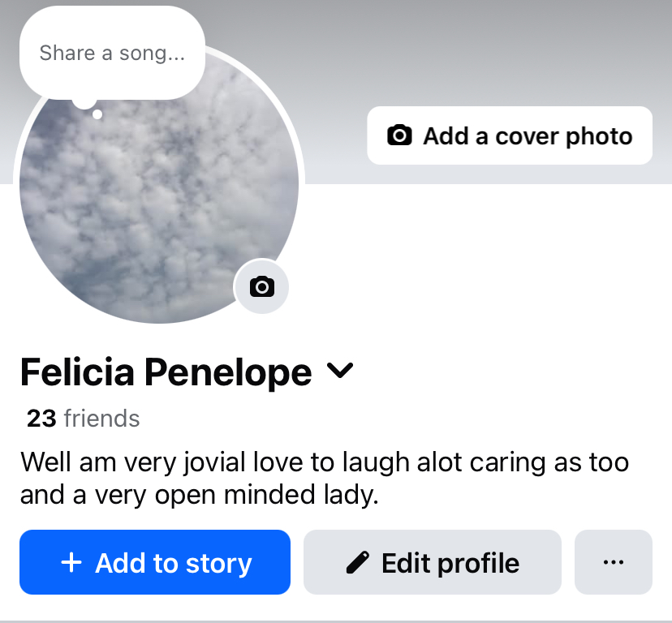Click the camera icon in Add a cover photo
672x623 pixels.
(x=399, y=135)
